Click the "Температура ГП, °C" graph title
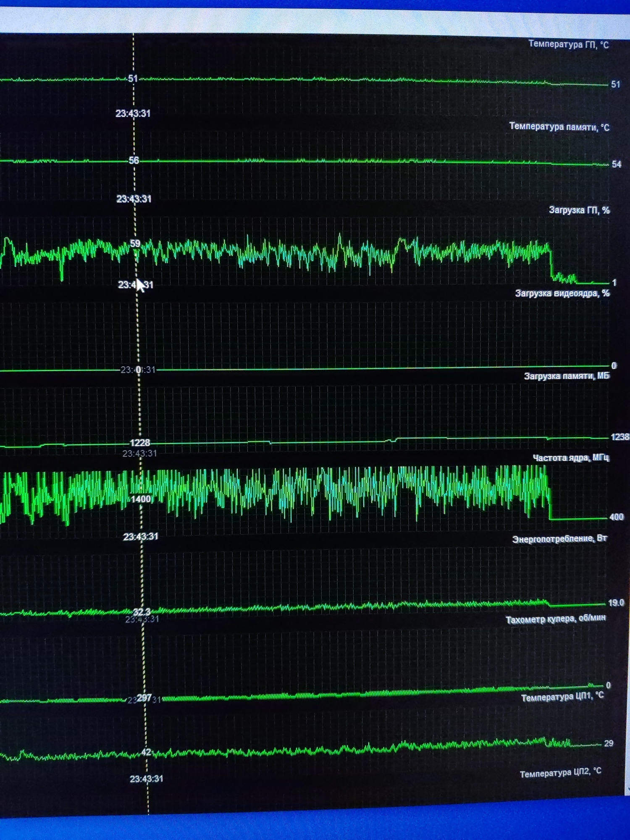Screen dimensions: 630x840 pyautogui.click(x=568, y=44)
